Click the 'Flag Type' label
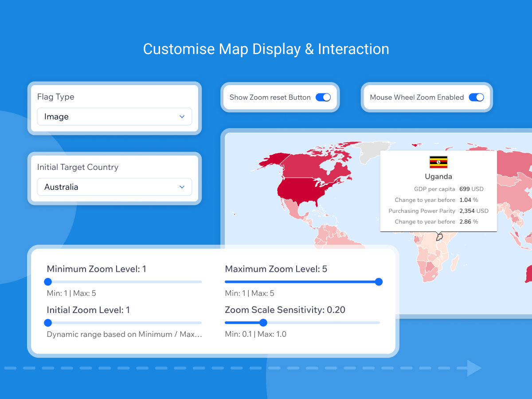 (x=56, y=97)
